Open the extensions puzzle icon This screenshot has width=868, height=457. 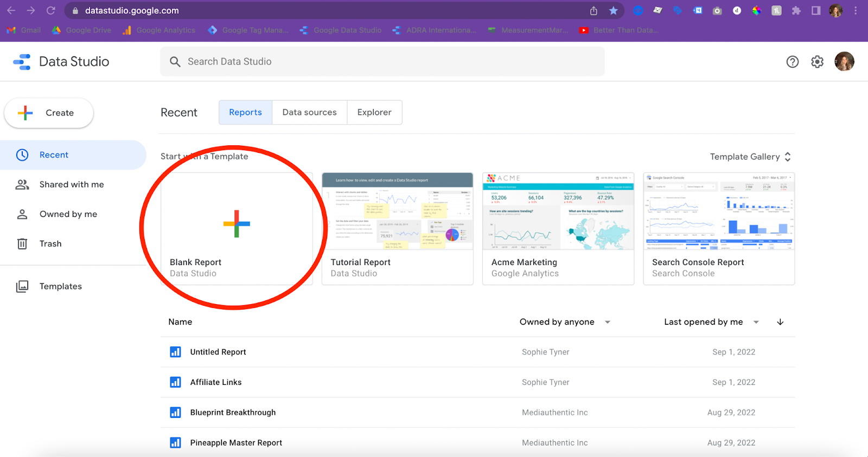click(x=796, y=11)
